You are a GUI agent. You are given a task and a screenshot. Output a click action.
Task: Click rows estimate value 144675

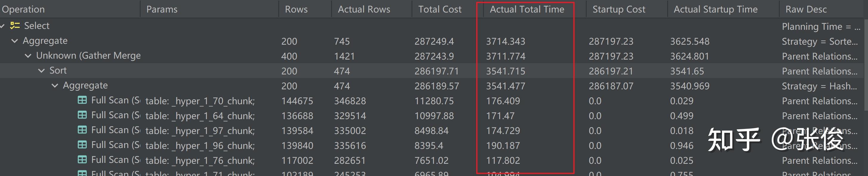297,101
